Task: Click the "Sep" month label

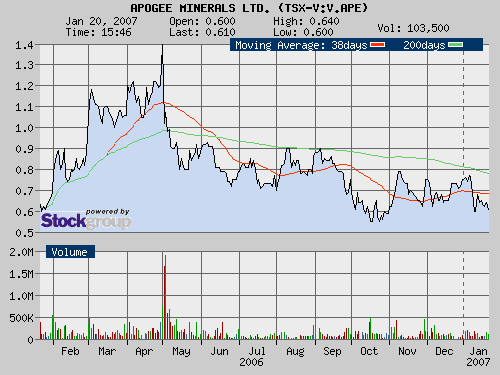Action: click(x=332, y=351)
